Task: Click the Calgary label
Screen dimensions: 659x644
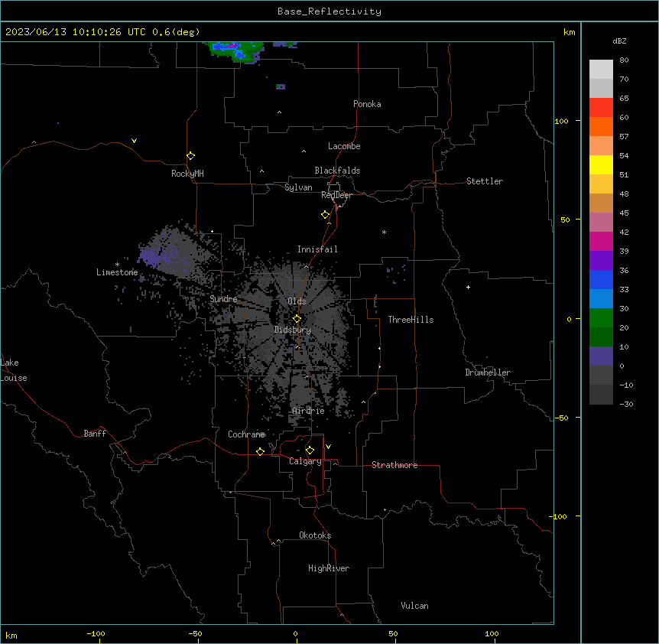Action: [305, 461]
